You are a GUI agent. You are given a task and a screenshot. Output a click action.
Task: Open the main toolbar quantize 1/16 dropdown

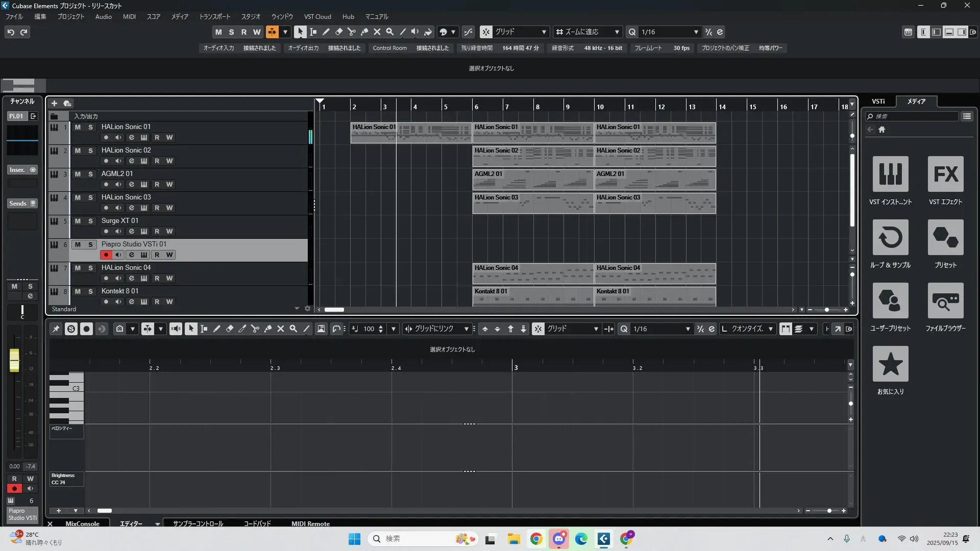pyautogui.click(x=696, y=32)
